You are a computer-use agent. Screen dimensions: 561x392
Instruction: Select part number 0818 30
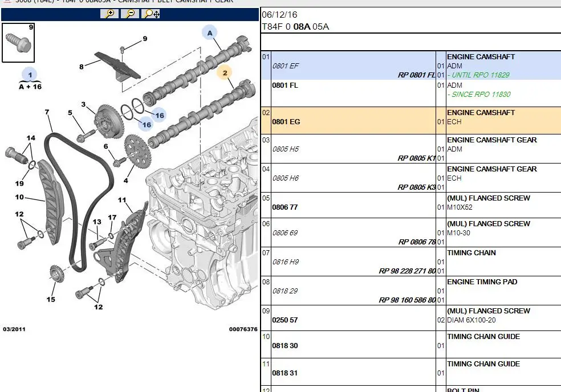(285, 345)
